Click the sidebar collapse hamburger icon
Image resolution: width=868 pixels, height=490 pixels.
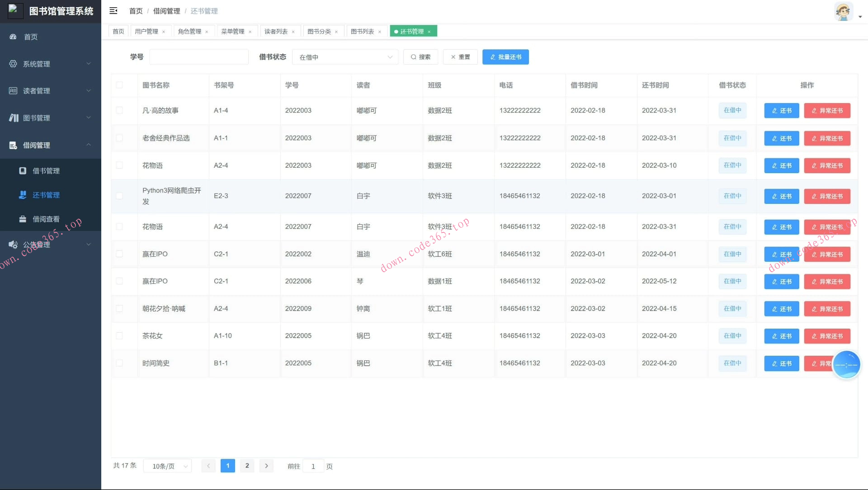[x=113, y=10]
